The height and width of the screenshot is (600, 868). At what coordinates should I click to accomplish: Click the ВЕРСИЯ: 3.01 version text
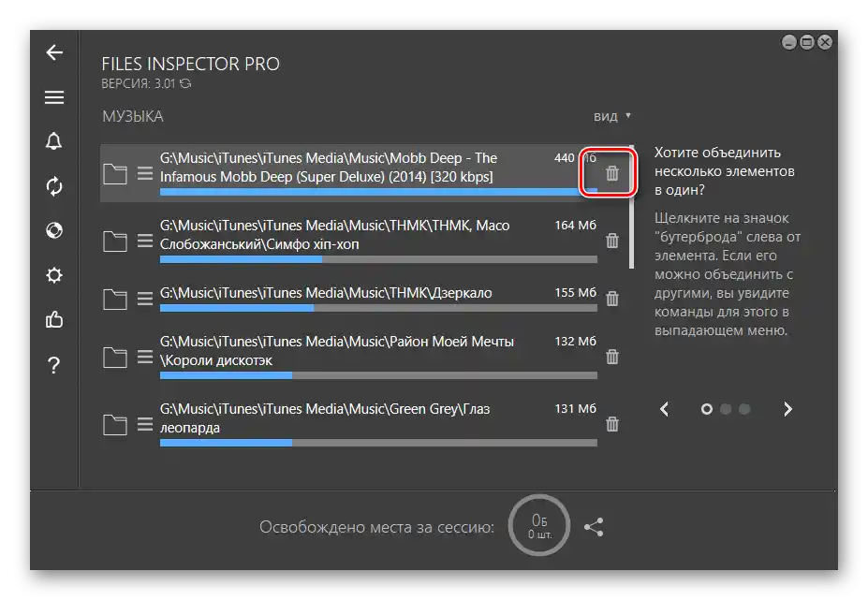139,83
